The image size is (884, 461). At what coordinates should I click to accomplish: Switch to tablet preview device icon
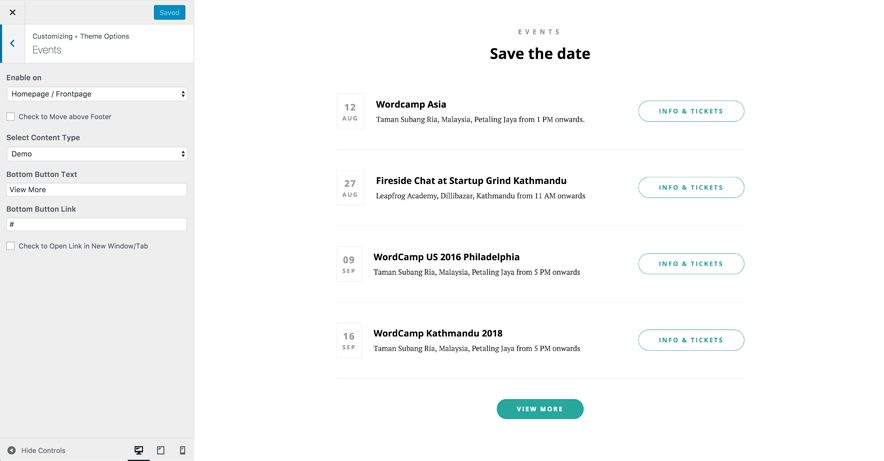click(x=161, y=450)
